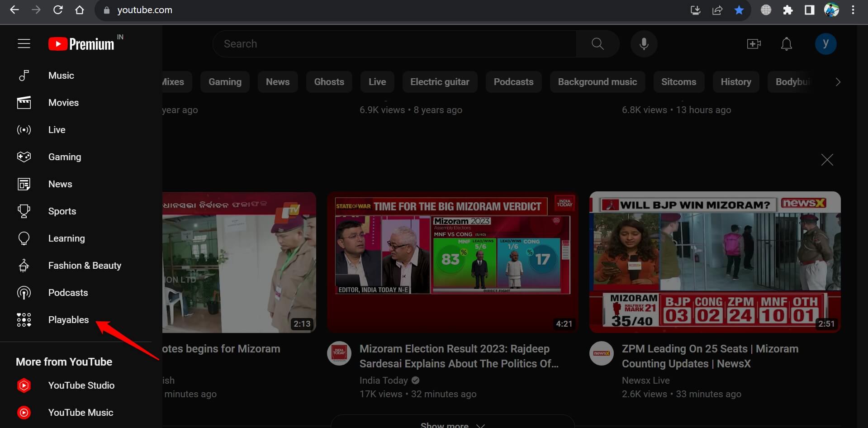Click the Music icon in sidebar
This screenshot has height=428, width=868.
24,76
